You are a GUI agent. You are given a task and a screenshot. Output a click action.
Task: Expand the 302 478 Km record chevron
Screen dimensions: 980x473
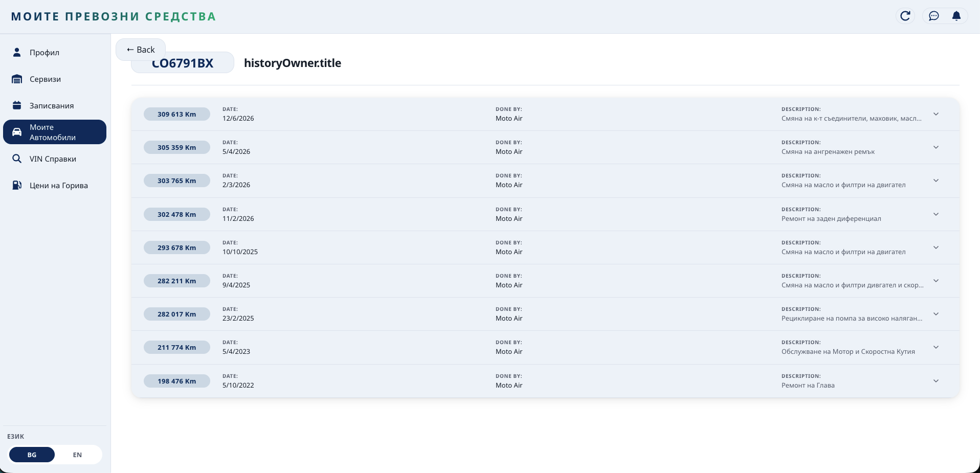pyautogui.click(x=936, y=214)
